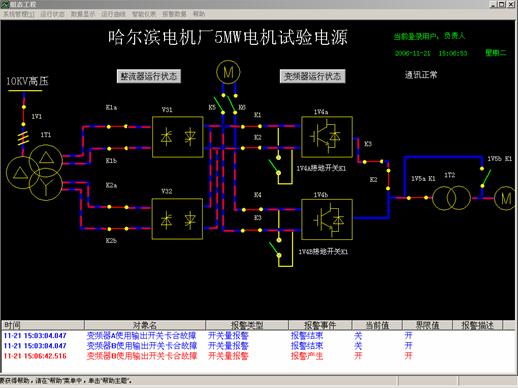This screenshot has width=518, height=388.
Task: Select the 1V4a inverter IGBT block
Action: (327, 137)
